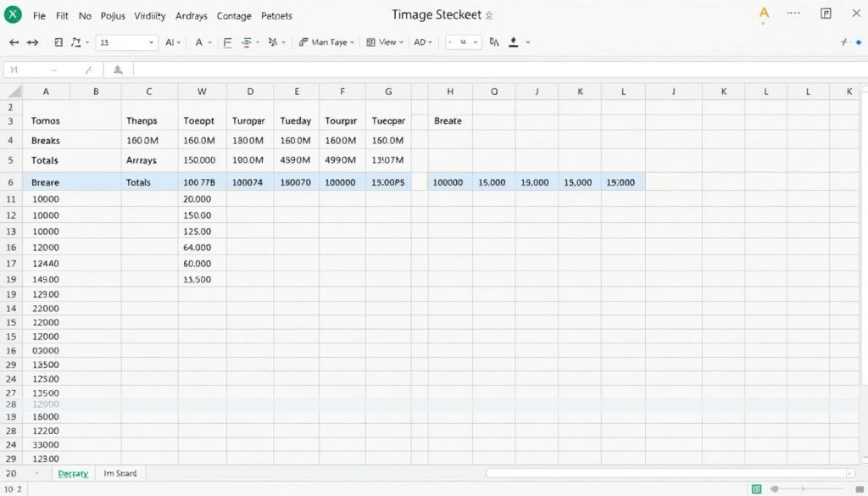Open the Fie menu
868x496 pixels.
[39, 16]
